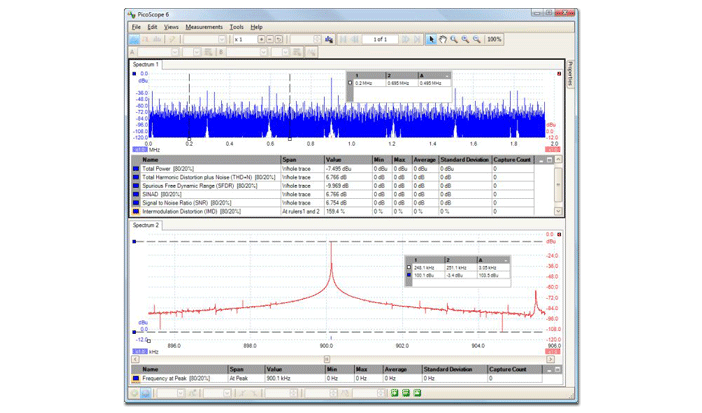This screenshot has width=702, height=413.
Task: Click the red axis scale box in Spectrum 2
Action: pos(552,352)
